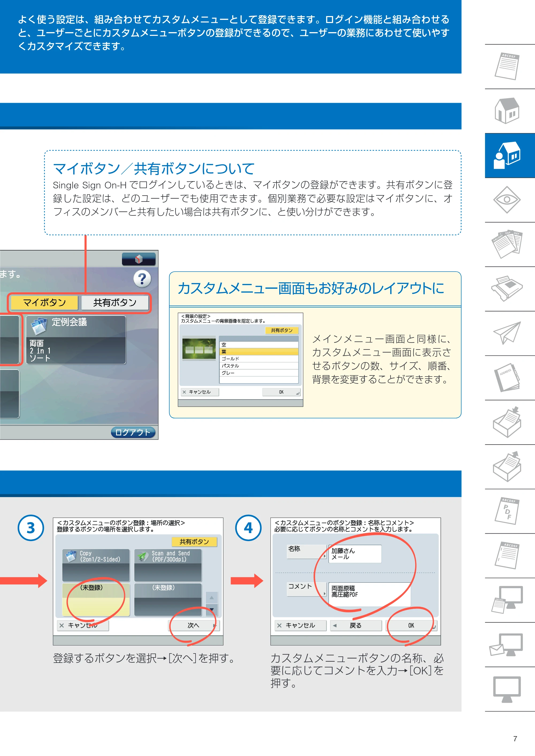Image resolution: width=535 pixels, height=756 pixels.
Task: Click the コメント button to edit comment
Action: [x=307, y=589]
